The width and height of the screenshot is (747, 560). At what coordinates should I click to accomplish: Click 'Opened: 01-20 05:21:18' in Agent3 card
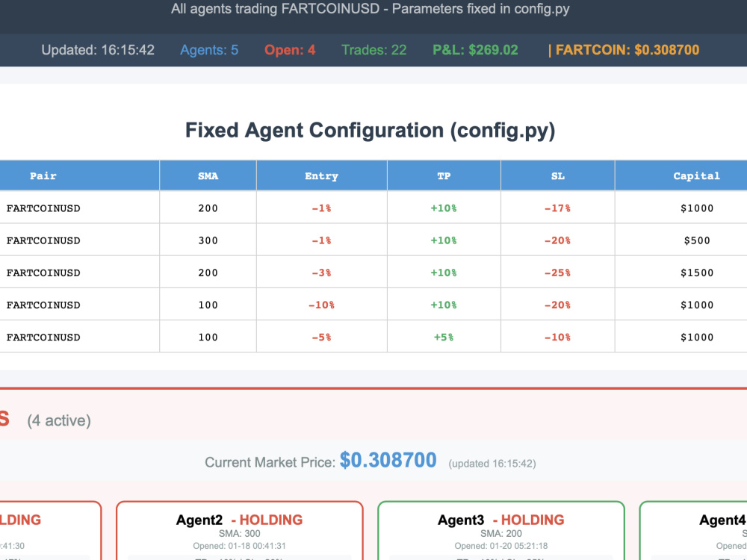click(500, 546)
